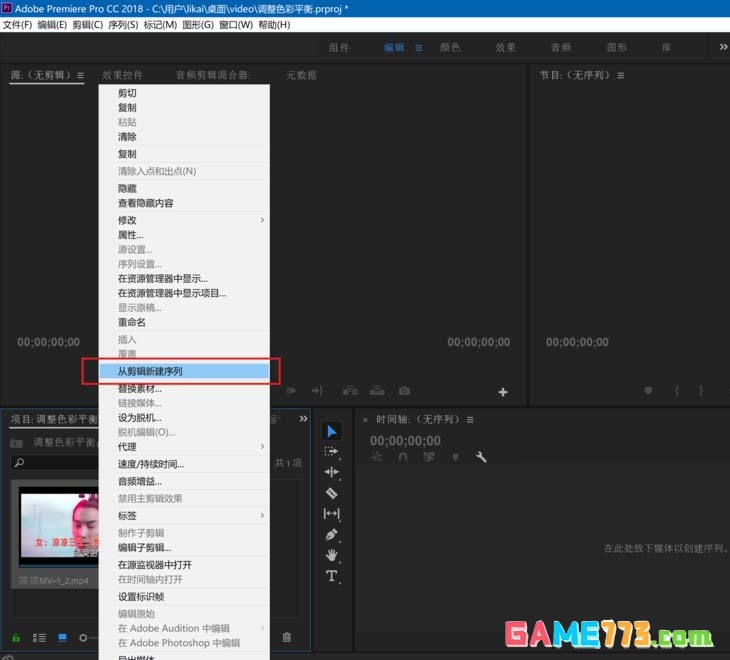Image resolution: width=730 pixels, height=660 pixels.
Task: Click the bin folder icon in Project panel
Action: click(x=16, y=443)
